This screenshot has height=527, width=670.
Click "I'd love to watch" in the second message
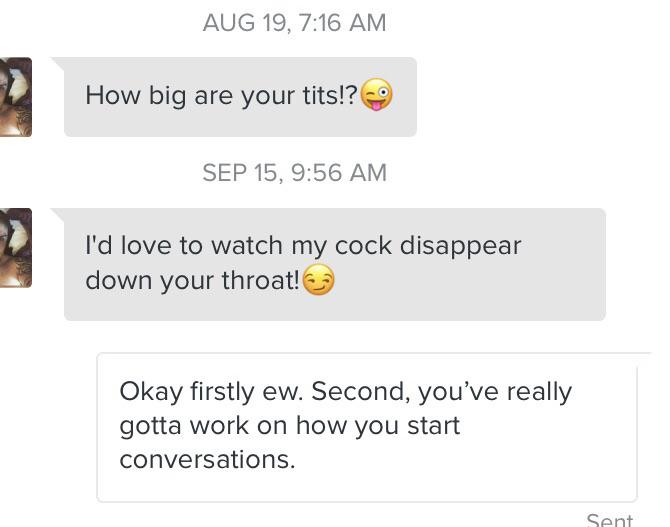184,245
